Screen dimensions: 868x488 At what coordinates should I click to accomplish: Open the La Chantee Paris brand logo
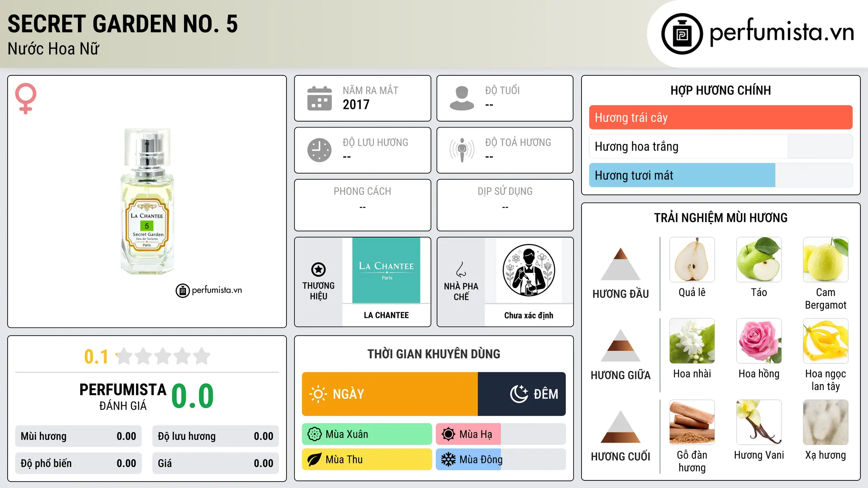[x=386, y=270]
